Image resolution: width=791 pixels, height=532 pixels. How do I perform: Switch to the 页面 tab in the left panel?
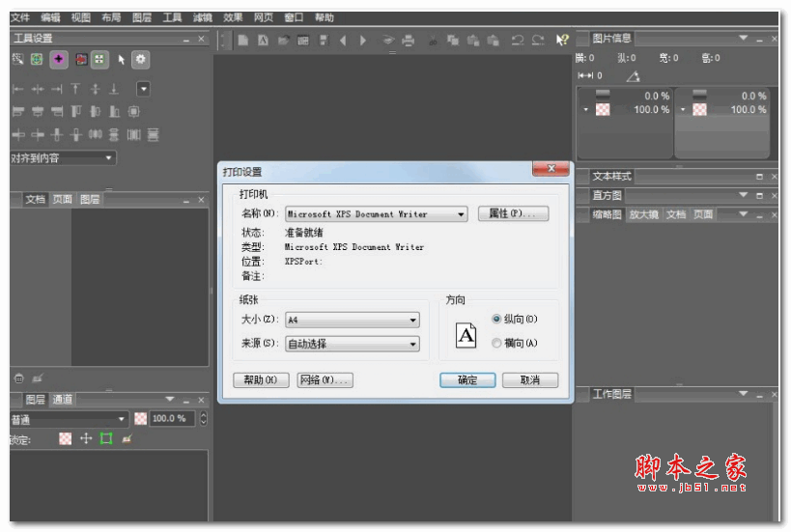pos(63,200)
